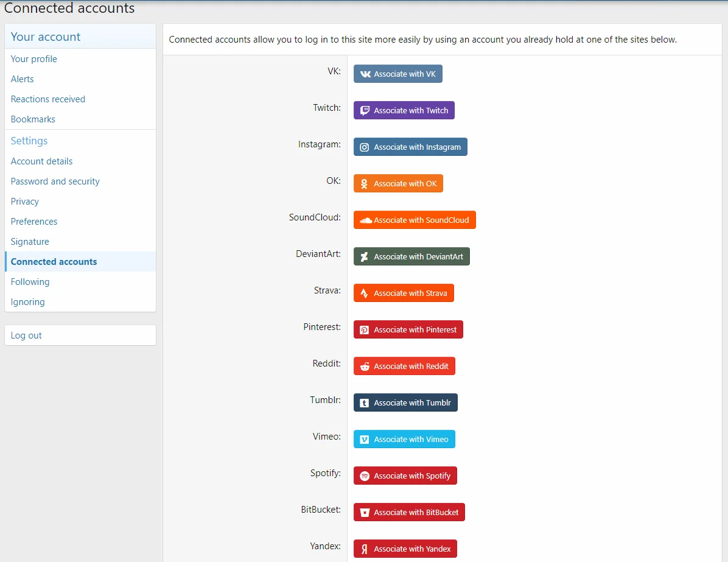Click Associate with OK text

click(405, 183)
